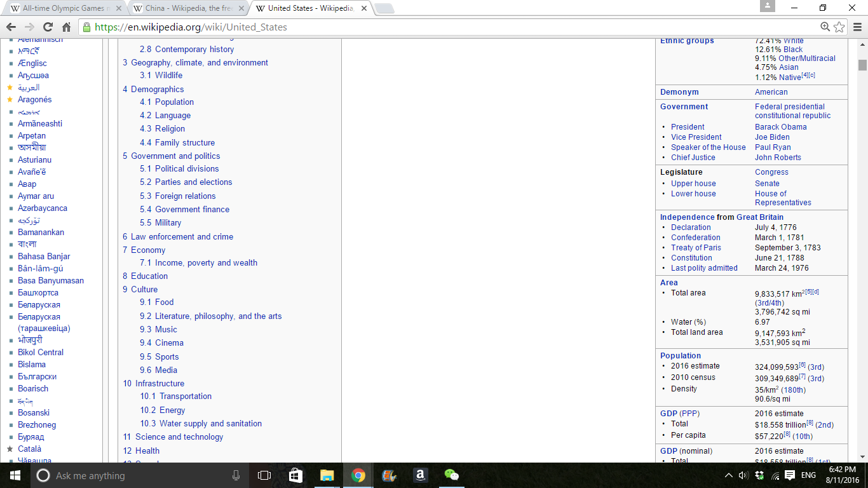Go to 9.5 Sports in contents
868x488 pixels.
click(166, 357)
